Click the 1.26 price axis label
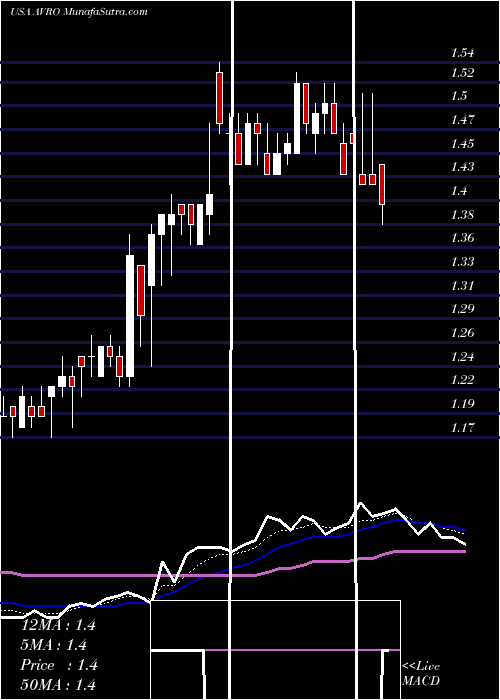The image size is (500, 700). coord(462,333)
